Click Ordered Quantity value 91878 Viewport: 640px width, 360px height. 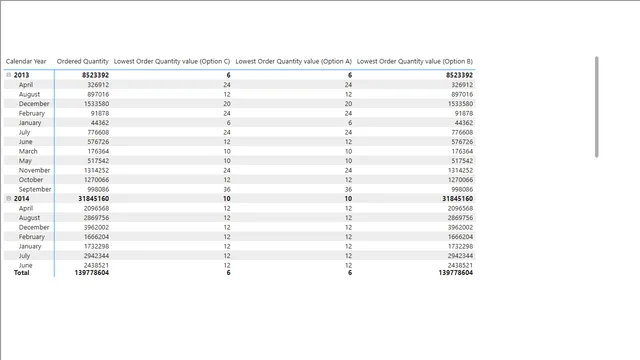(x=100, y=113)
